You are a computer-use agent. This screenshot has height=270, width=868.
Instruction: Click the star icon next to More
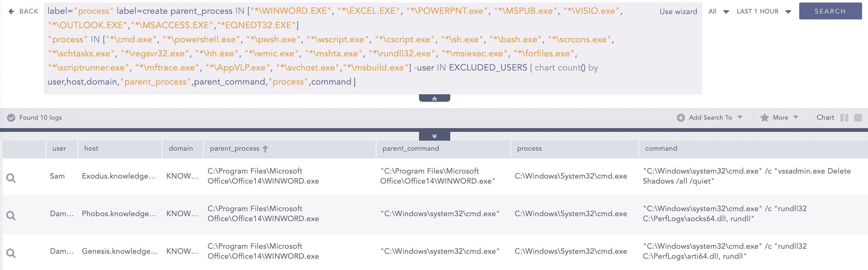[x=764, y=117]
